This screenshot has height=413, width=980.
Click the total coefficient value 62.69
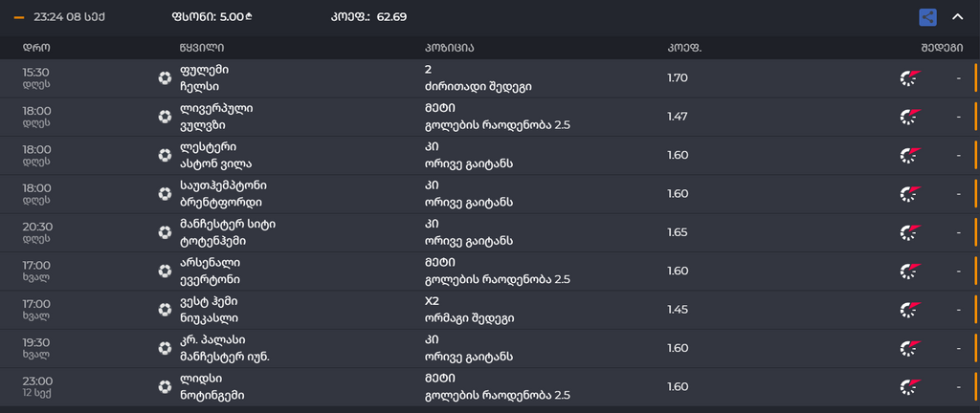(391, 16)
